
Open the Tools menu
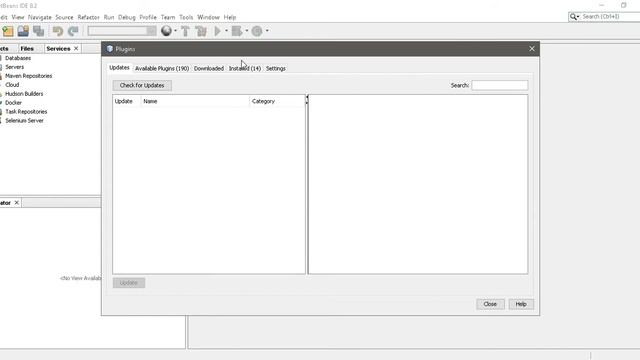click(x=186, y=17)
